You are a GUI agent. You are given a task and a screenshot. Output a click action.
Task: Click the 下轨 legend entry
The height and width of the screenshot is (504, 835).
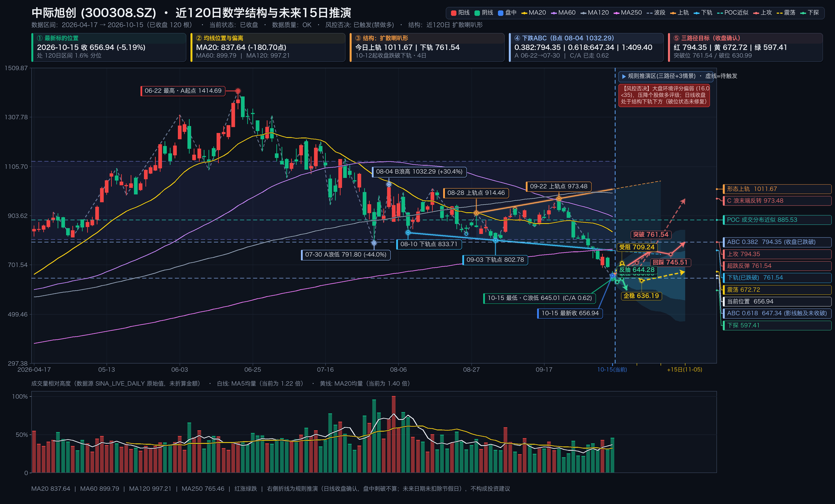[x=703, y=13]
